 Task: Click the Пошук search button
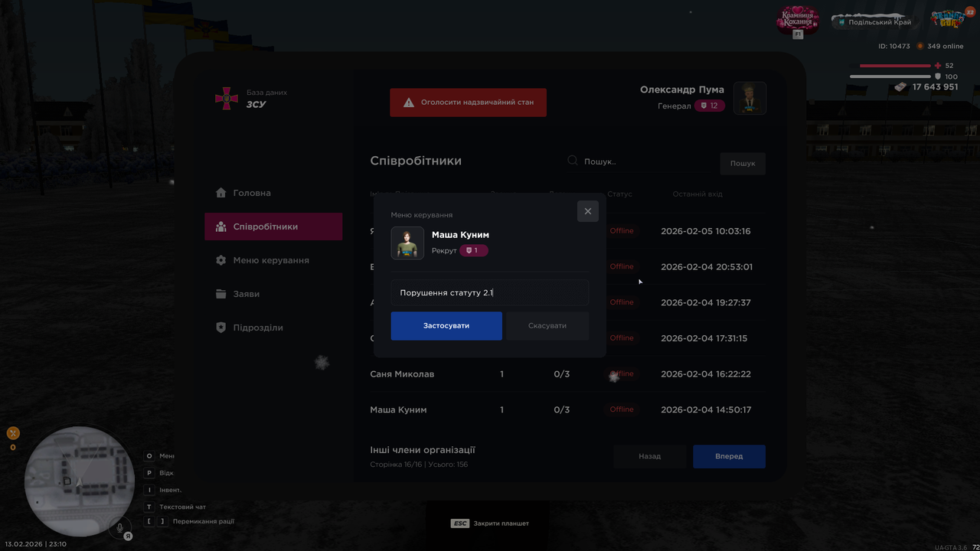[x=743, y=163]
